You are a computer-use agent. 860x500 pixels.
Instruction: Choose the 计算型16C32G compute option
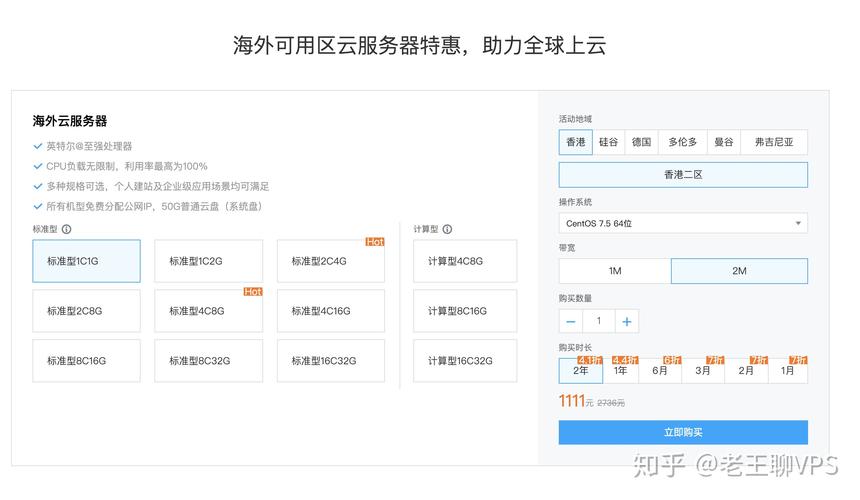(x=465, y=361)
